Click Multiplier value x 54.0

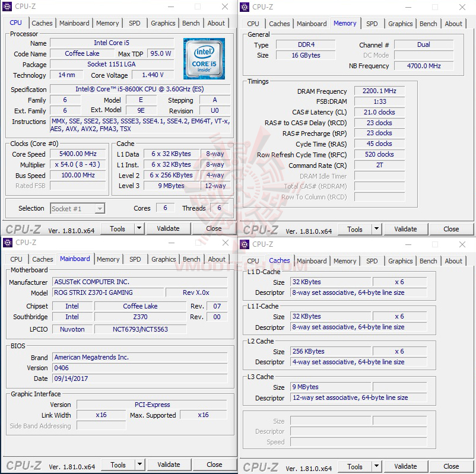pos(78,164)
